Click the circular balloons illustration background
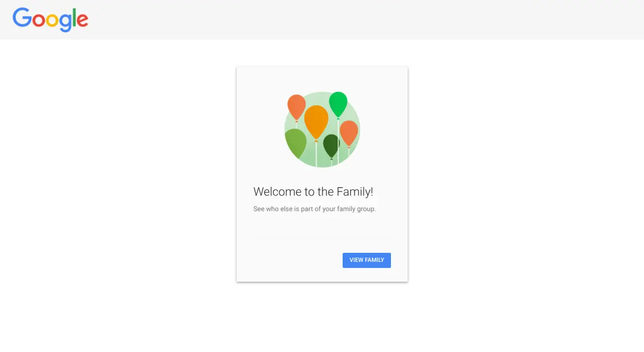The height and width of the screenshot is (352, 644). (x=322, y=129)
